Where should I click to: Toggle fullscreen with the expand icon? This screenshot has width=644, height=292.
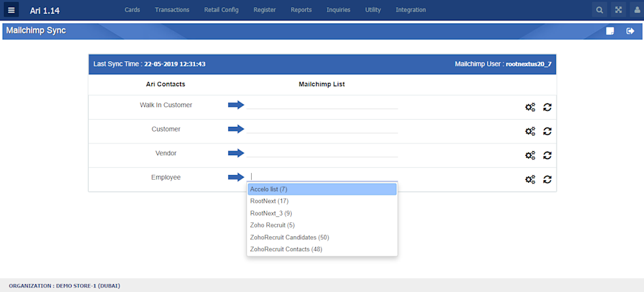[x=618, y=10]
